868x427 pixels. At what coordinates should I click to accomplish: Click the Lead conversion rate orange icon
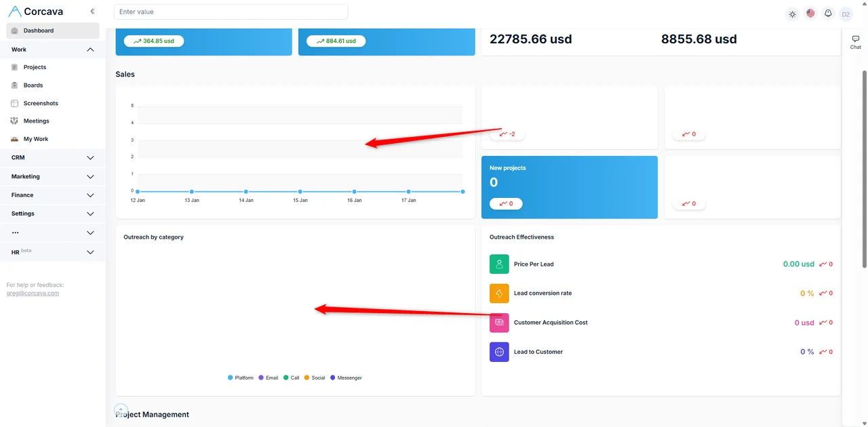tap(499, 293)
